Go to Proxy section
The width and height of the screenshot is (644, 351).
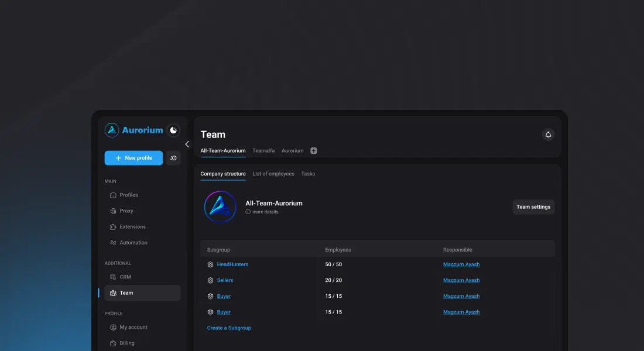click(126, 211)
